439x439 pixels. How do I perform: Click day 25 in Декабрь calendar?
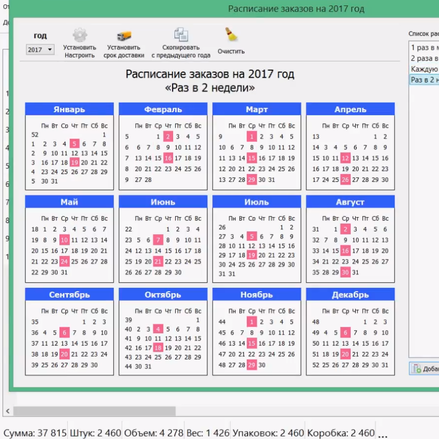tap(326, 365)
